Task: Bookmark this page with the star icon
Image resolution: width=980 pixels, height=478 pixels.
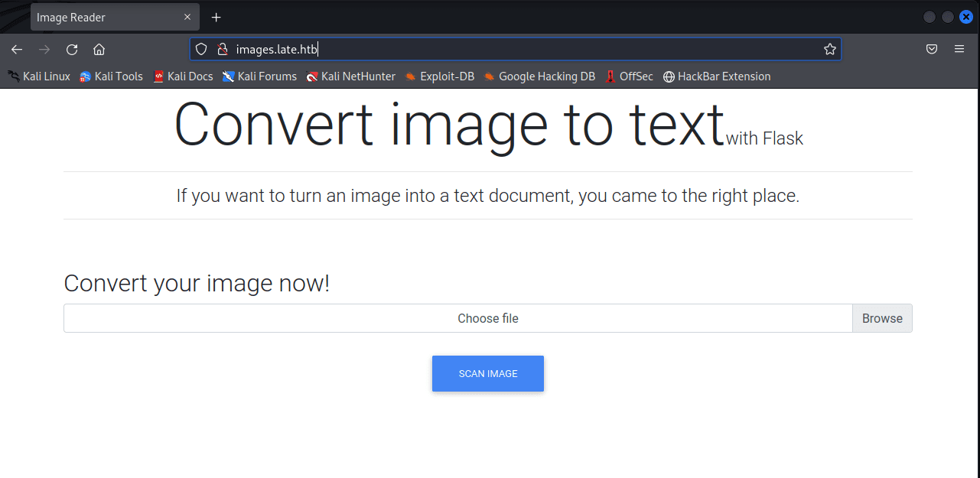Action: 830,48
